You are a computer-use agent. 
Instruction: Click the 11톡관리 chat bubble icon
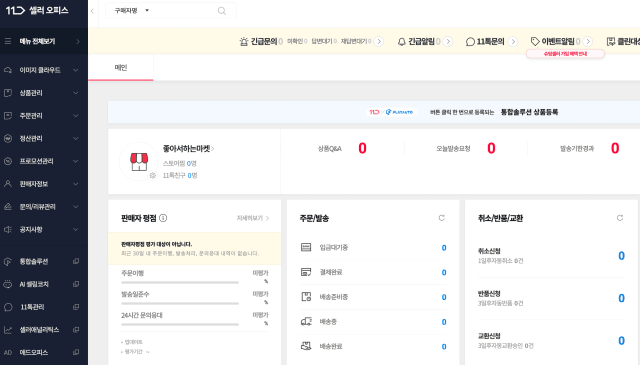pos(8,307)
